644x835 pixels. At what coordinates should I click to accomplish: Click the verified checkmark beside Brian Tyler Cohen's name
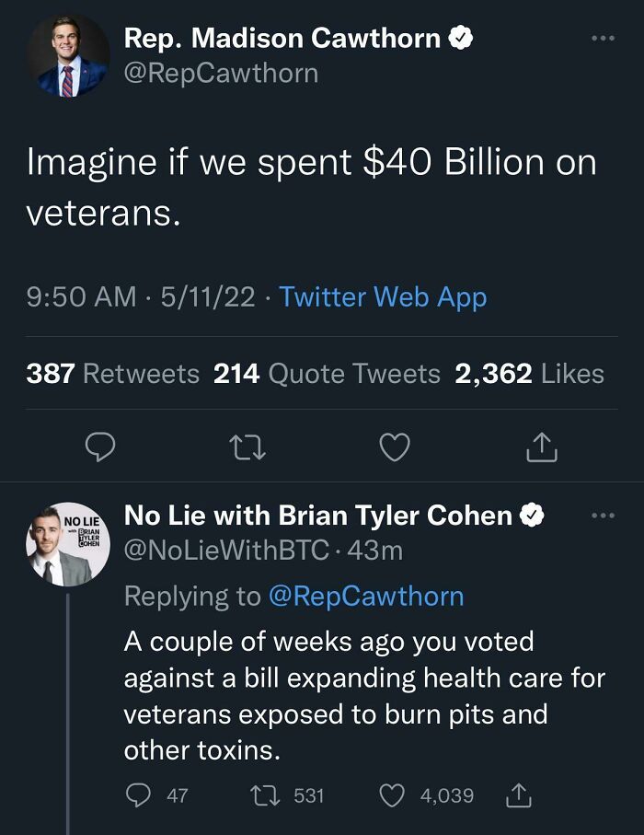(532, 516)
